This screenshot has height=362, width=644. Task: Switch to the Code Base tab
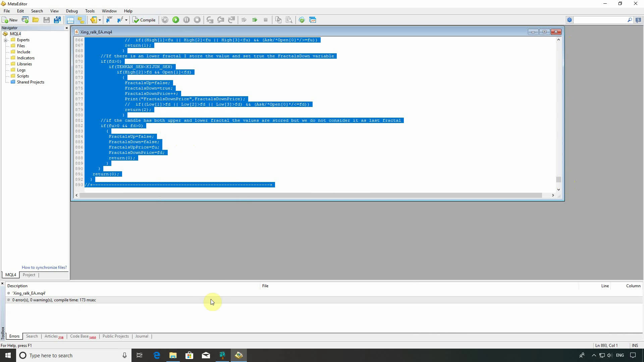pyautogui.click(x=79, y=336)
